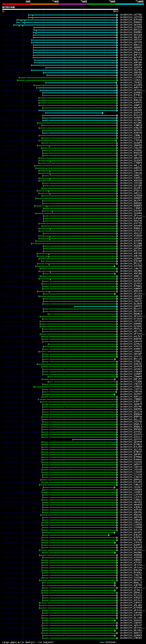Select the label UniRef100_C5AW45
The width and height of the screenshot is (146, 644).
131,376
